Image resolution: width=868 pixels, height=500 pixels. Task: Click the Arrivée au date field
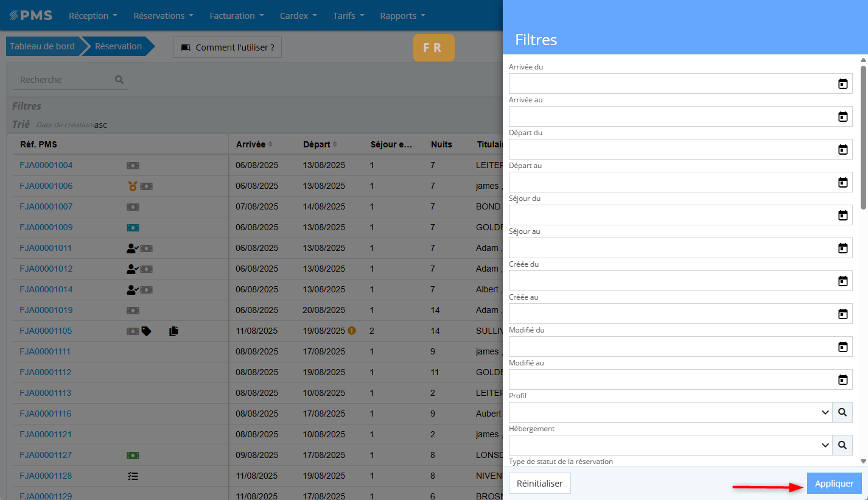pos(670,117)
